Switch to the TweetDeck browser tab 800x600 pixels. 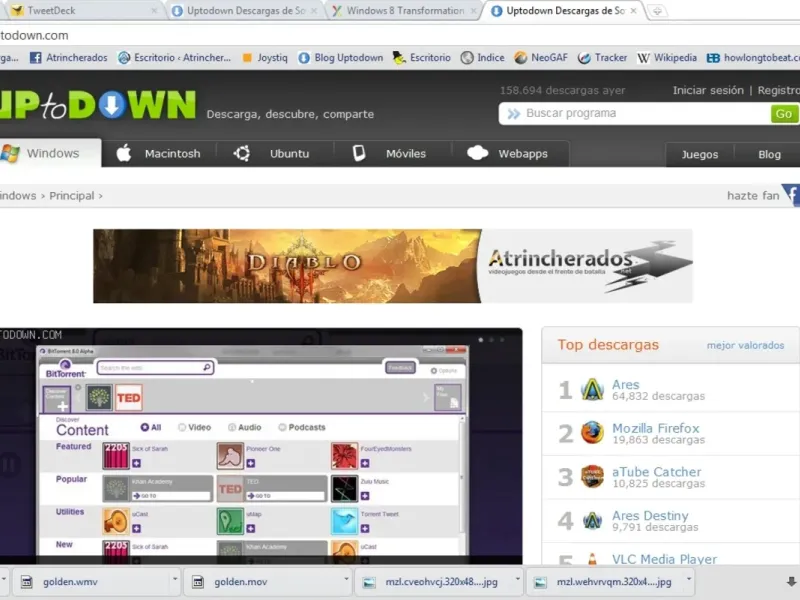pyautogui.click(x=82, y=11)
